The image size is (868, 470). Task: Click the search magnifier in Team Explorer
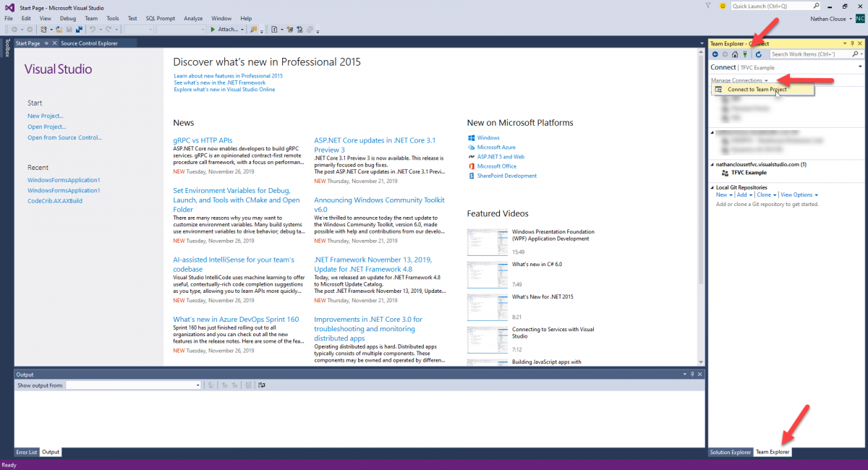[854, 54]
